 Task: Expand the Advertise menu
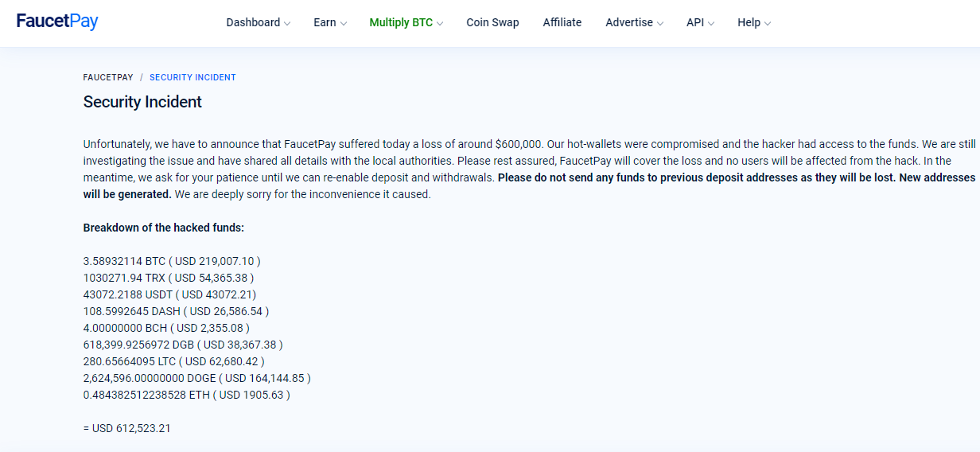(635, 22)
